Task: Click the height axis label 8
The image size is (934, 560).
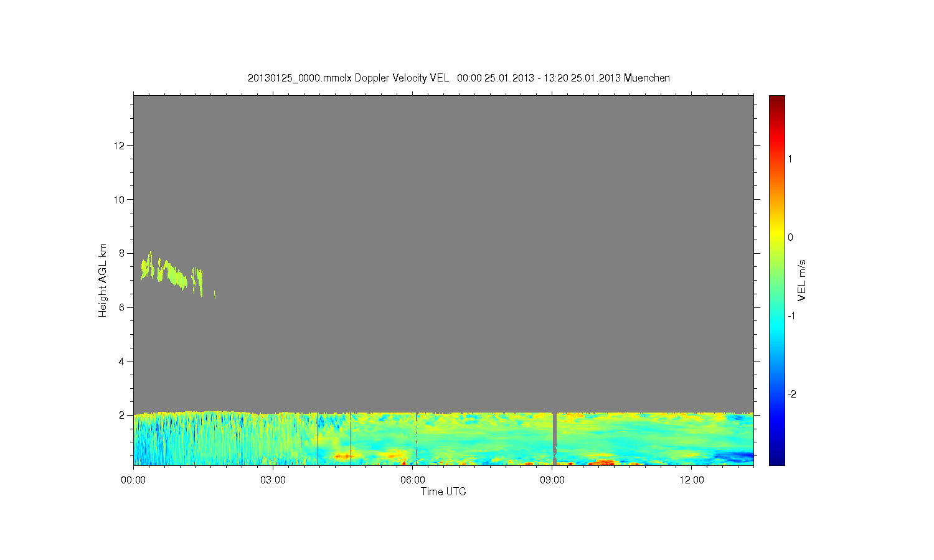Action: pos(122,253)
